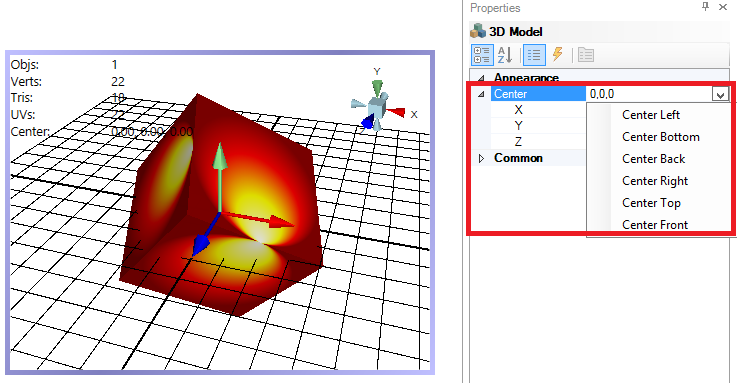Choose Center Left from the list

[x=651, y=115]
